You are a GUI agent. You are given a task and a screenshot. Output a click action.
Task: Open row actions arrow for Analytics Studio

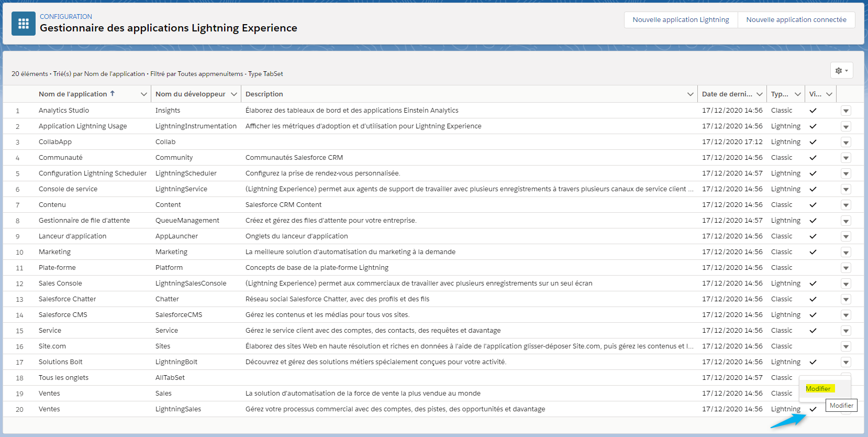coord(845,111)
